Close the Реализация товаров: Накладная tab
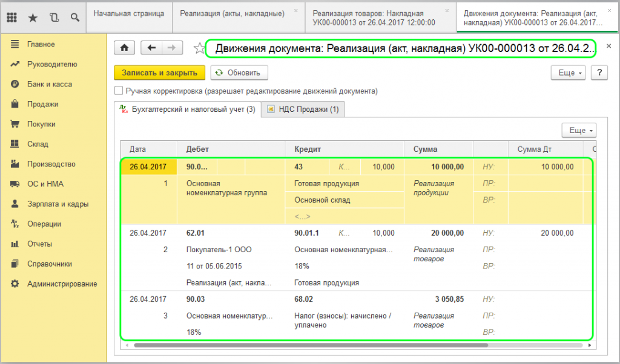 (x=447, y=11)
